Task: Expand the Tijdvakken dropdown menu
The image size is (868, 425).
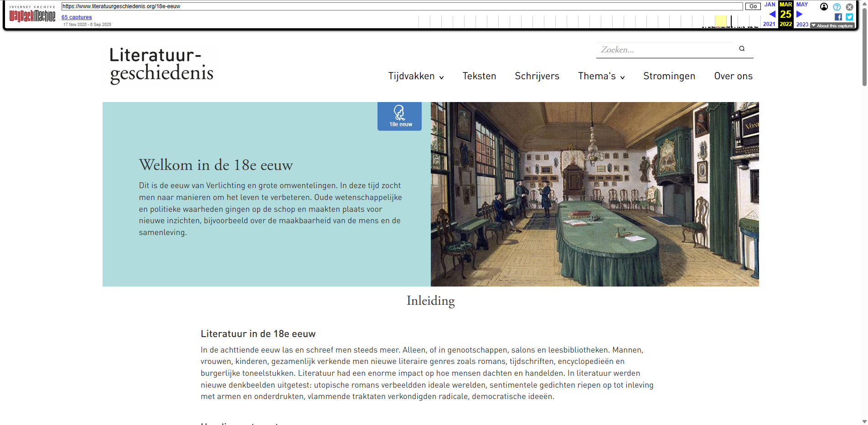Action: click(x=416, y=76)
